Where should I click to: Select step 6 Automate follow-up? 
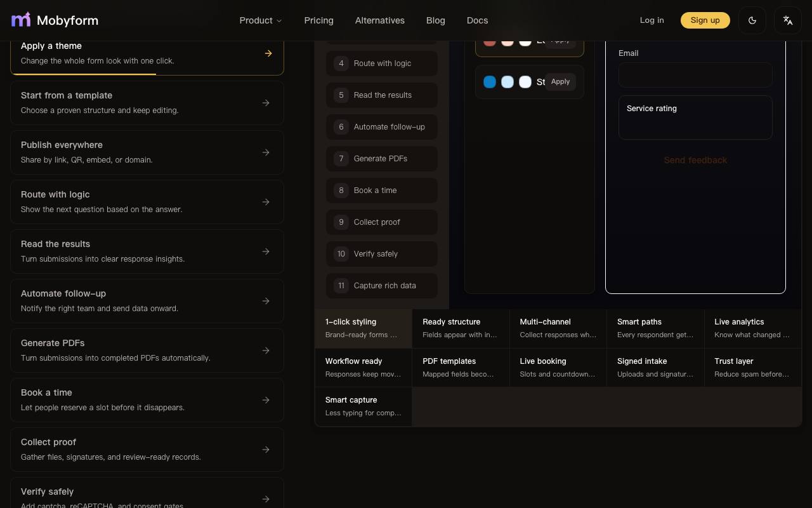tap(382, 127)
